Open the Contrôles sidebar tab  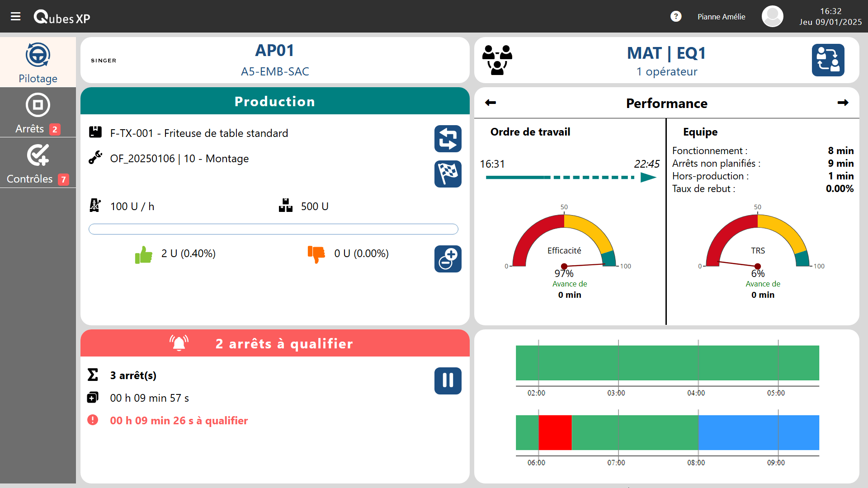click(x=38, y=163)
